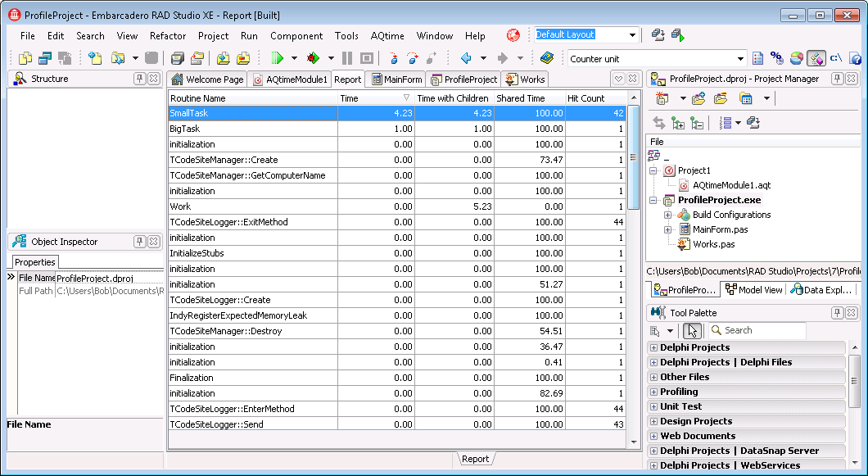Open the Run button dropdown arrow
The width and height of the screenshot is (868, 476).
click(294, 58)
